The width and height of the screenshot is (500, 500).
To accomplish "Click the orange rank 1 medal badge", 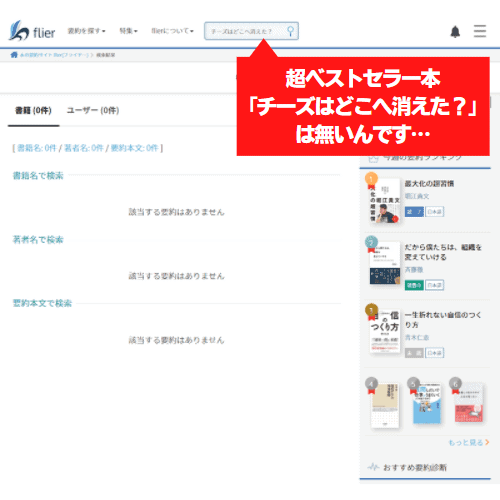I will [371, 180].
